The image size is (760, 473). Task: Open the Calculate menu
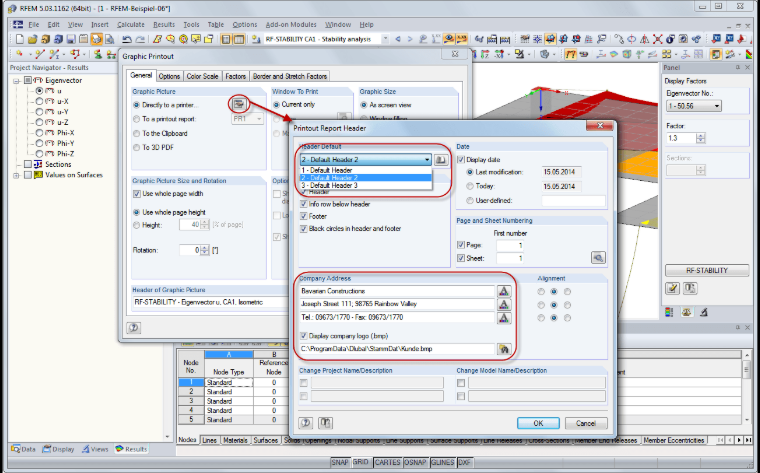(x=131, y=24)
